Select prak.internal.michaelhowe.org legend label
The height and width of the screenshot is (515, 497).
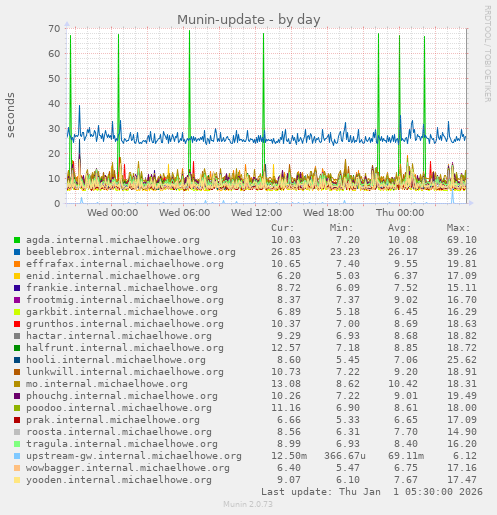[x=113, y=420]
